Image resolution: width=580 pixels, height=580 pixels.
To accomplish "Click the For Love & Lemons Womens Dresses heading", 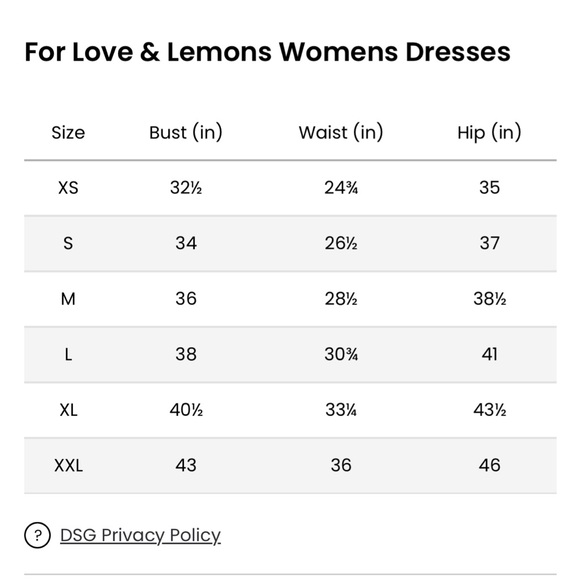I will click(267, 52).
